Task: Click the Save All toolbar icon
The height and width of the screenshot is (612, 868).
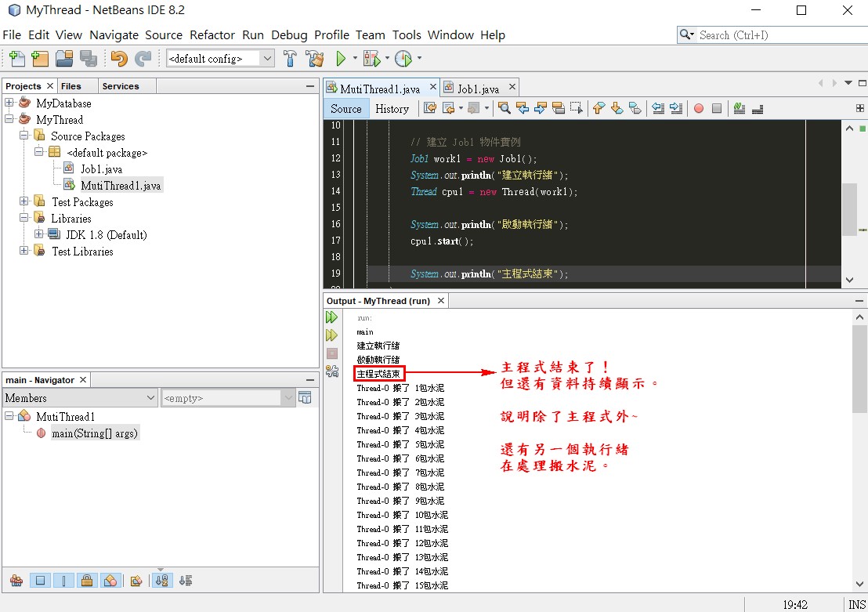Action: pyautogui.click(x=88, y=58)
